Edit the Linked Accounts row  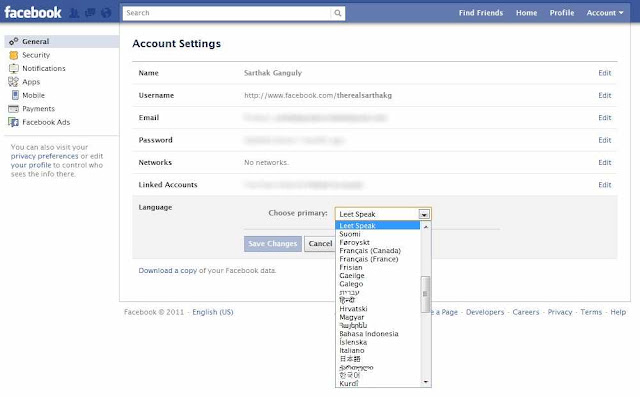click(604, 185)
